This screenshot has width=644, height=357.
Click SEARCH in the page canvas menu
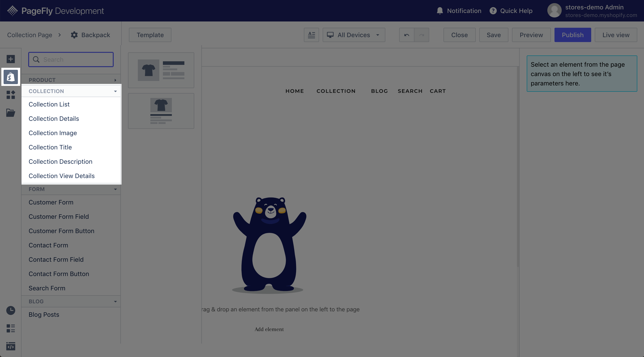click(x=410, y=91)
